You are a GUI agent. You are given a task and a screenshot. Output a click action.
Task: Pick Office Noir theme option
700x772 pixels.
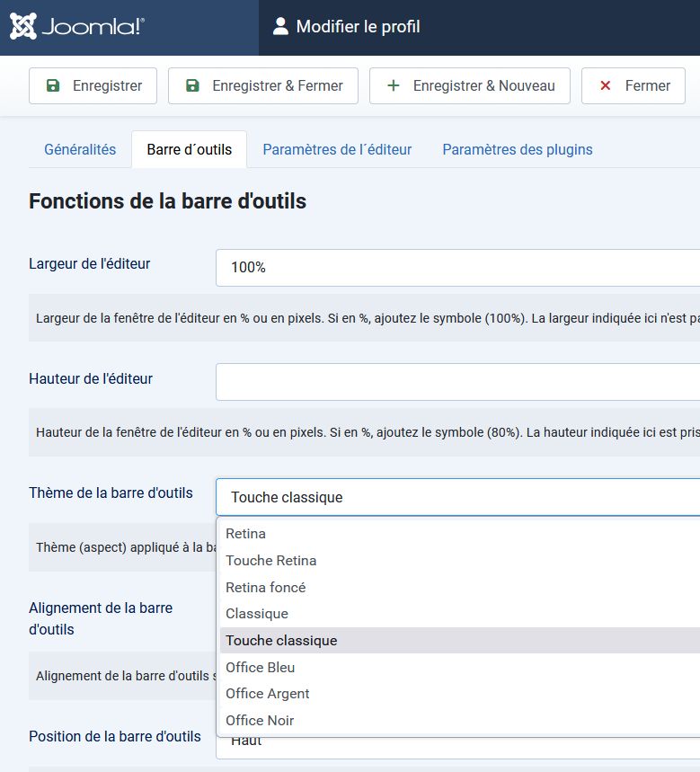(260, 721)
